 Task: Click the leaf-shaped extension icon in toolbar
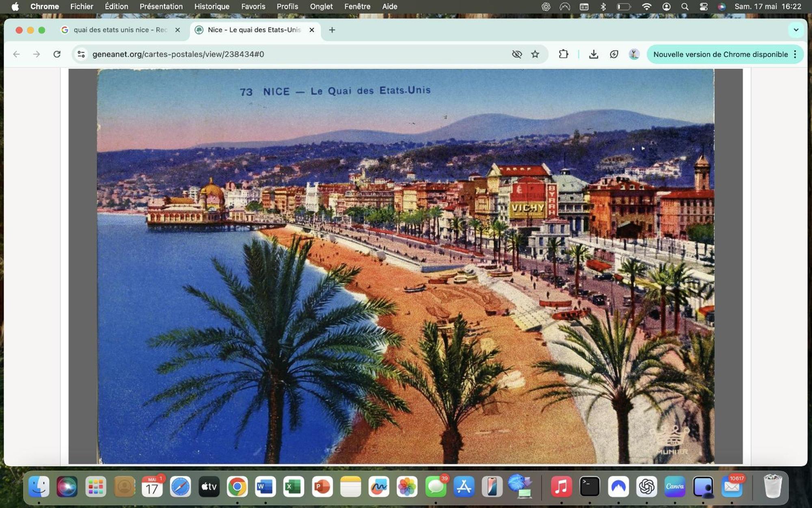614,54
